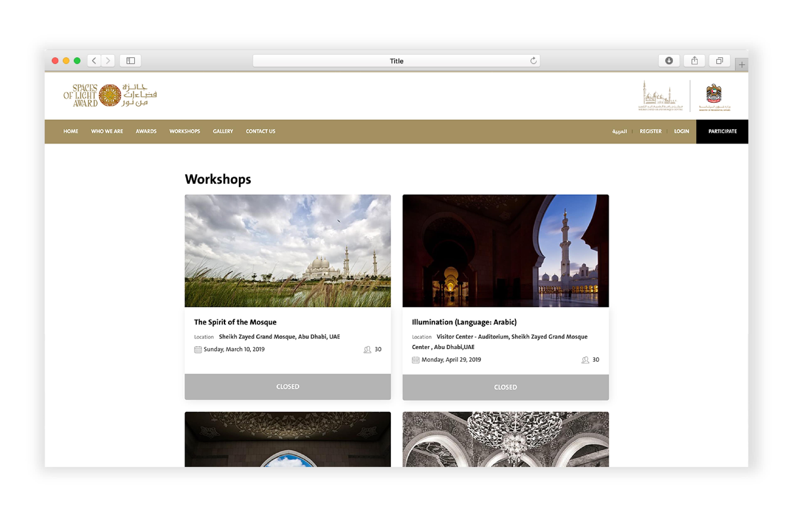Image resolution: width=798 pixels, height=532 pixels.
Task: Open the AWARDS menu item
Action: click(x=146, y=131)
